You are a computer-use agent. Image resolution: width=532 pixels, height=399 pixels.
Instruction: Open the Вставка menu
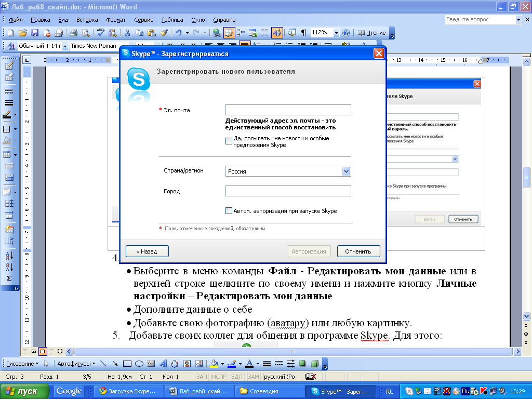click(x=87, y=20)
